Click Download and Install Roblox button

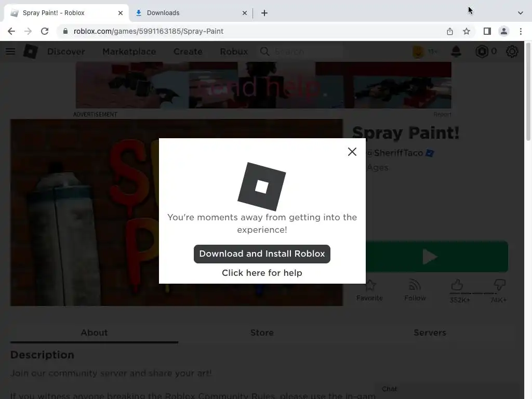262,254
